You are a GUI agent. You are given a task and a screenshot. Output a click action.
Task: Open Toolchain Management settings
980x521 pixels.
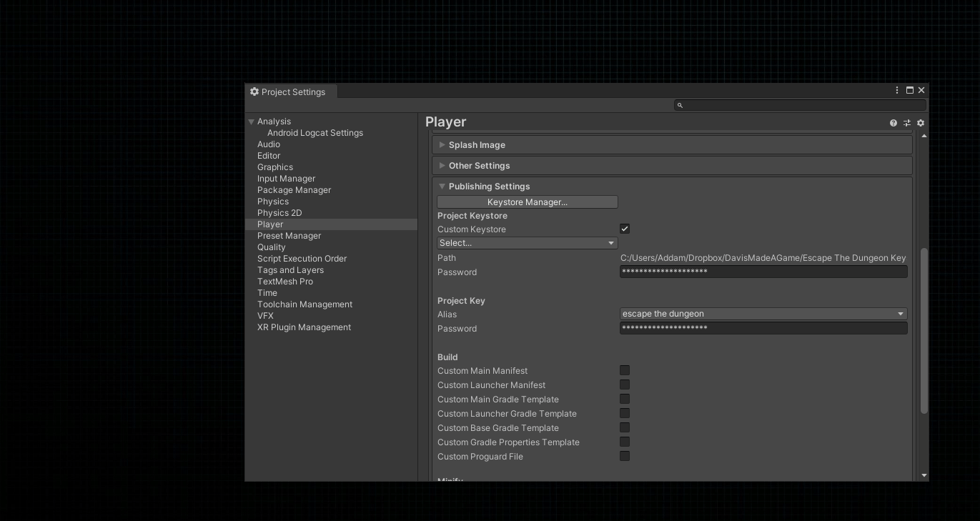305,304
